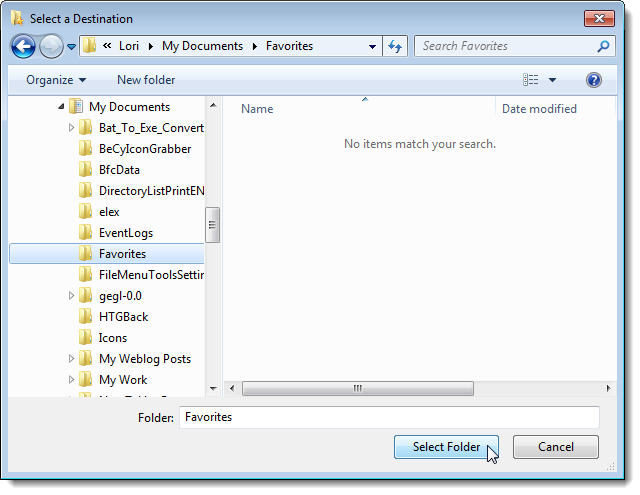Open help with the question mark icon

(x=593, y=80)
